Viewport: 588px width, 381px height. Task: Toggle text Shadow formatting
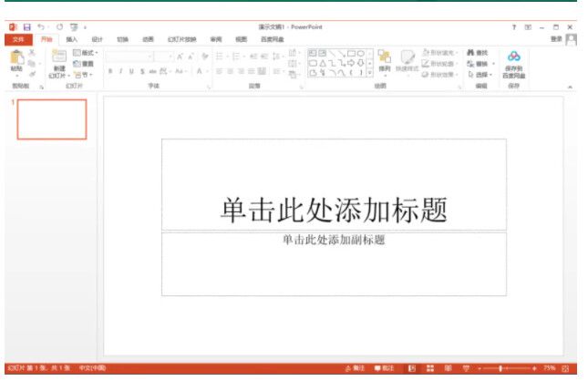[x=142, y=71]
